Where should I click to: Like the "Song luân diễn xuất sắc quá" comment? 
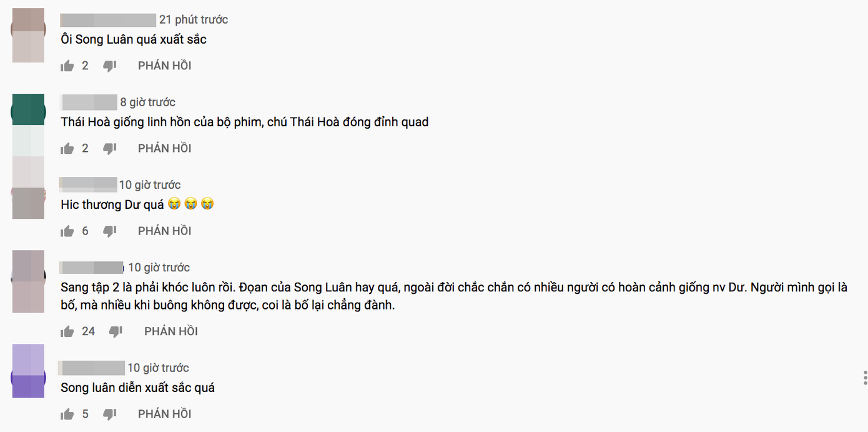(x=67, y=414)
